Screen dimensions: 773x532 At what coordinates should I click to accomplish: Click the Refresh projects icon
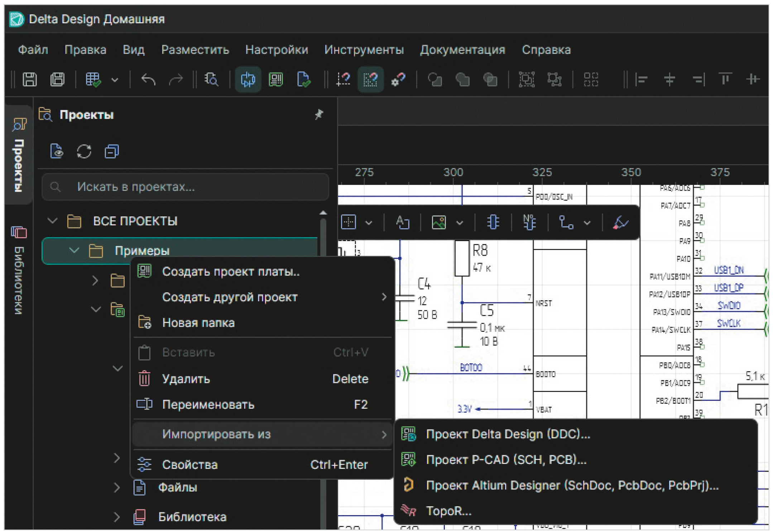coord(84,151)
